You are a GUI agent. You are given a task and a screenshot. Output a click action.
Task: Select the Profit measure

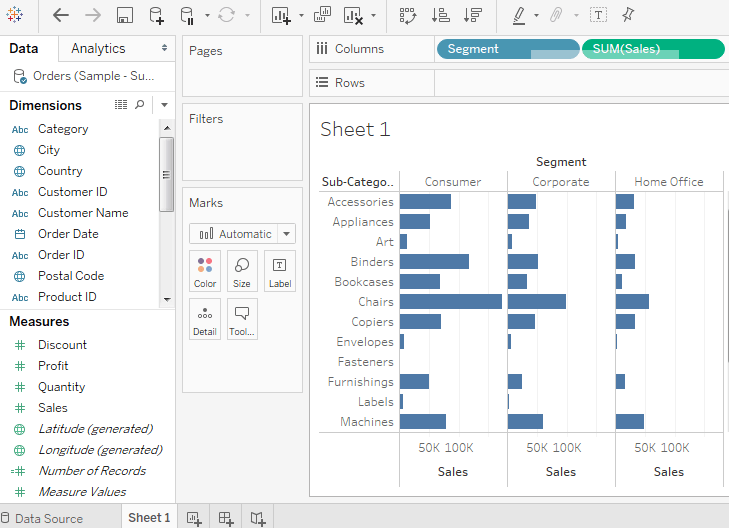tap(53, 366)
